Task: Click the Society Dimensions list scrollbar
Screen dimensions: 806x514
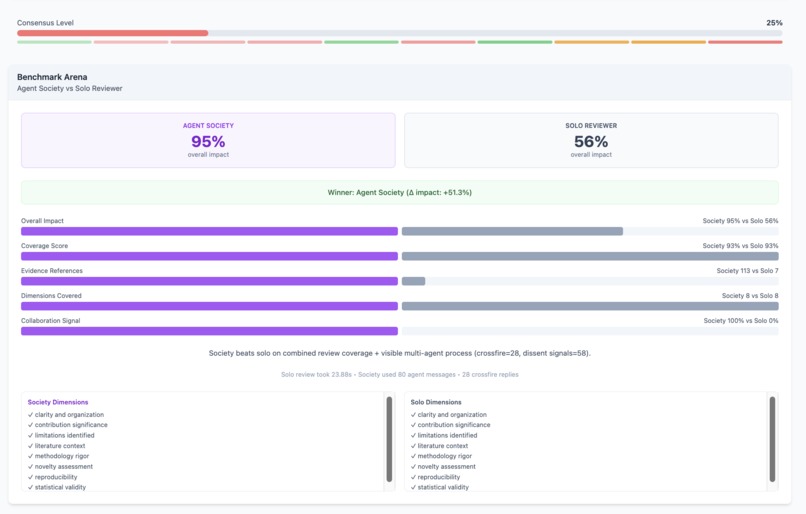Action: [x=389, y=439]
